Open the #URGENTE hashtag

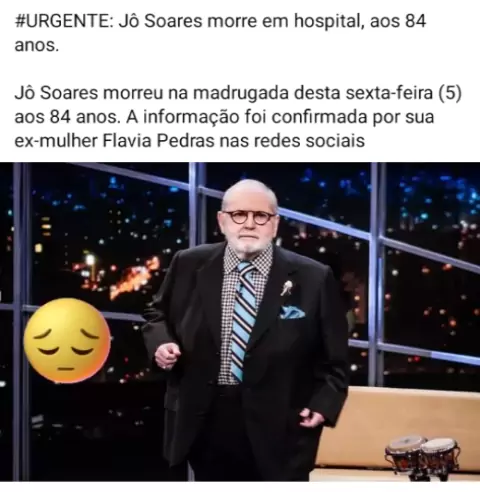64,21
